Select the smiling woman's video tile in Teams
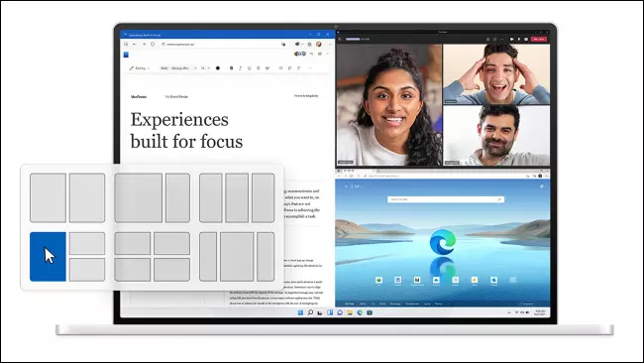This screenshot has height=363, width=644. click(x=389, y=105)
